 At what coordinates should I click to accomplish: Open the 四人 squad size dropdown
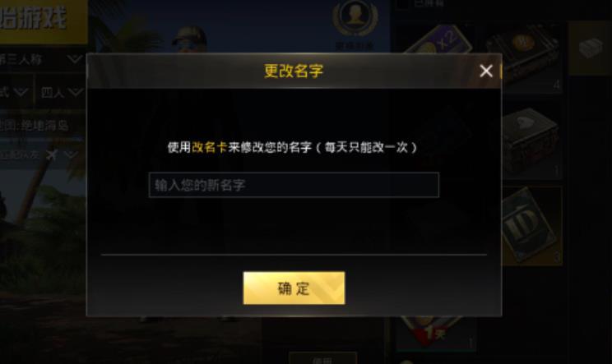(61, 92)
